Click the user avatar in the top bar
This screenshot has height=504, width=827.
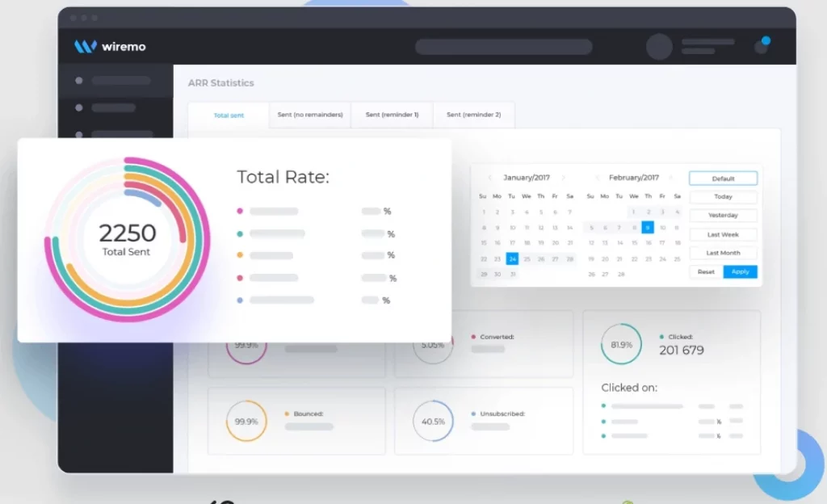coord(658,46)
